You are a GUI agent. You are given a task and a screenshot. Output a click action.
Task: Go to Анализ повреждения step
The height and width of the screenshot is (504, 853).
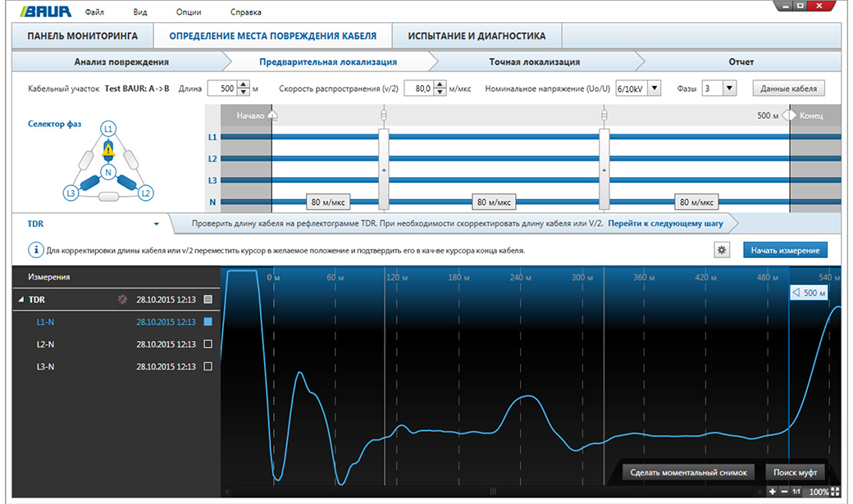pyautogui.click(x=121, y=61)
